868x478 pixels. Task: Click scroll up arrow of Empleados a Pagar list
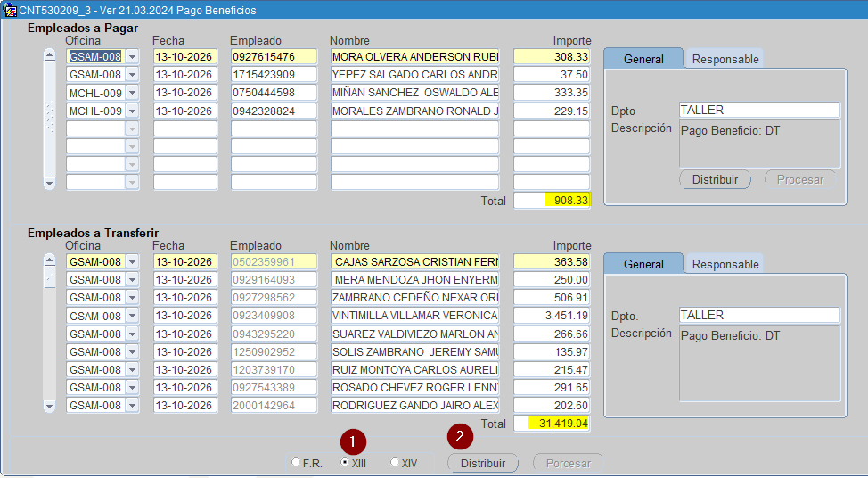50,54
